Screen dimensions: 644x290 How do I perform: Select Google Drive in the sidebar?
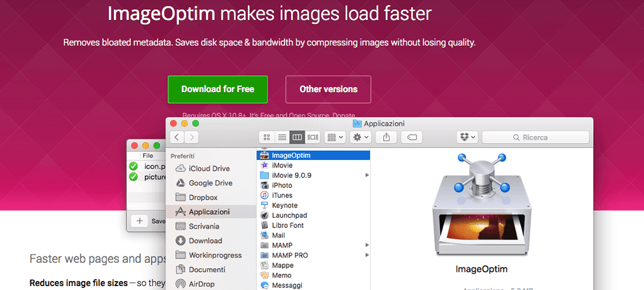[211, 183]
